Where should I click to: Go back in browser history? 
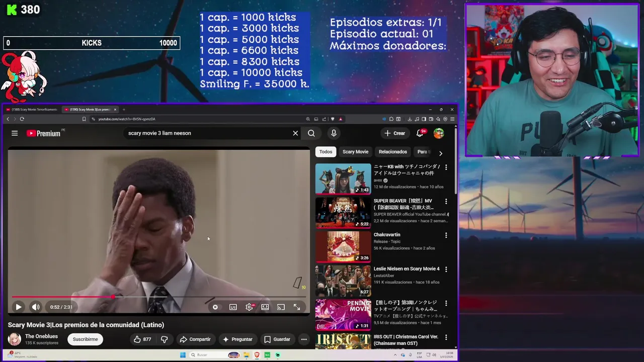8,119
